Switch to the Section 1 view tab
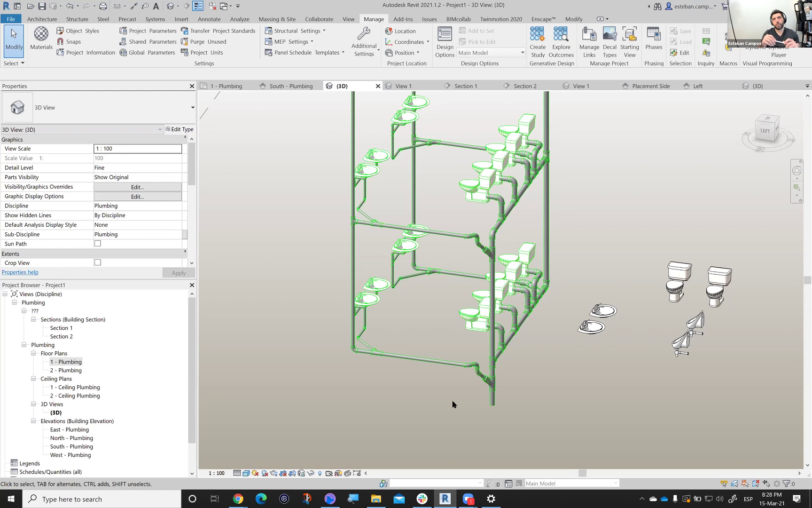The image size is (812, 508). [465, 86]
